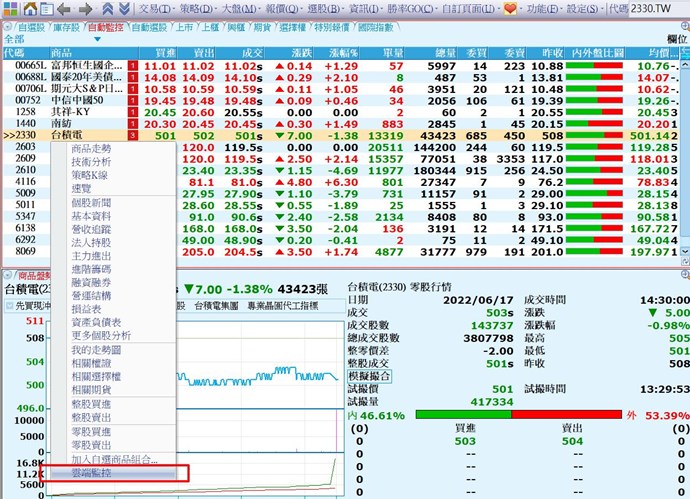
Task: Open the 資訊(I) menu
Action: coord(364,9)
